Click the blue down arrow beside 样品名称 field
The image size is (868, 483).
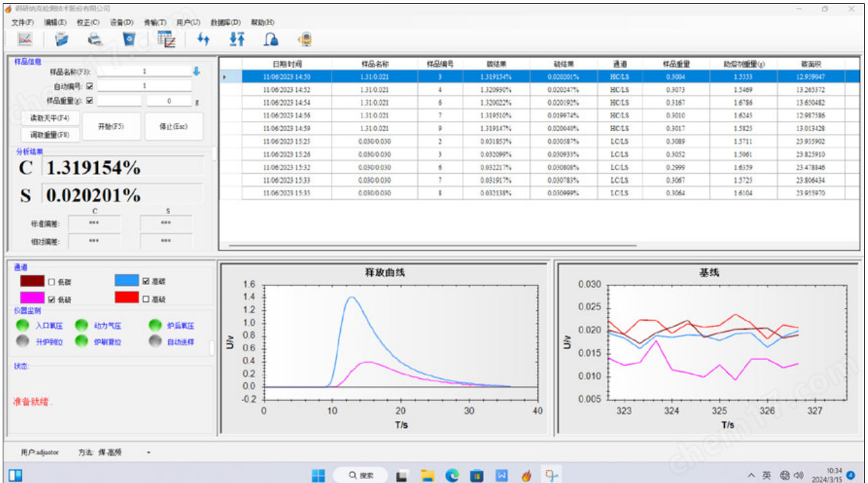point(196,71)
